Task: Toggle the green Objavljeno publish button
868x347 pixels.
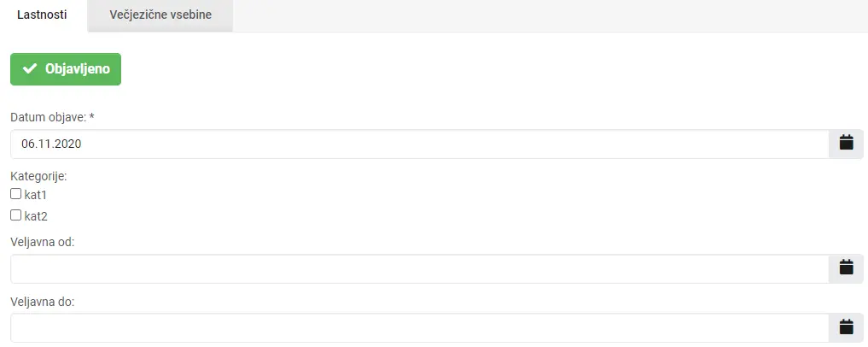Action: tap(66, 69)
